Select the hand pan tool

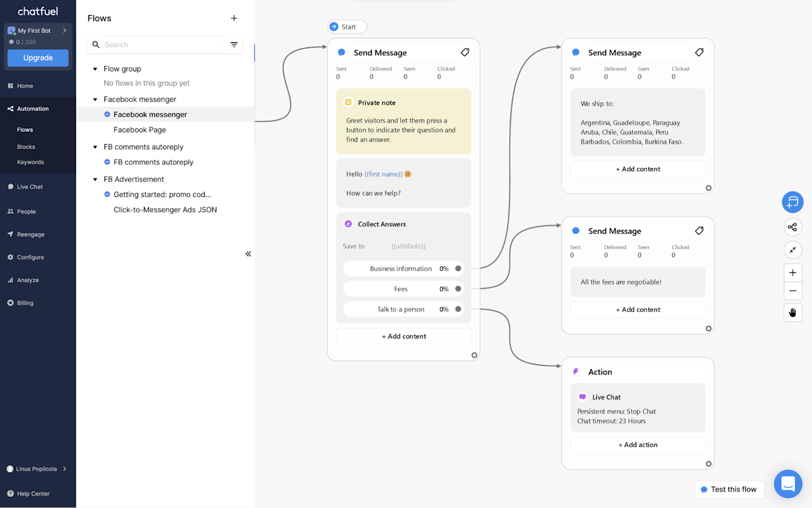(793, 313)
